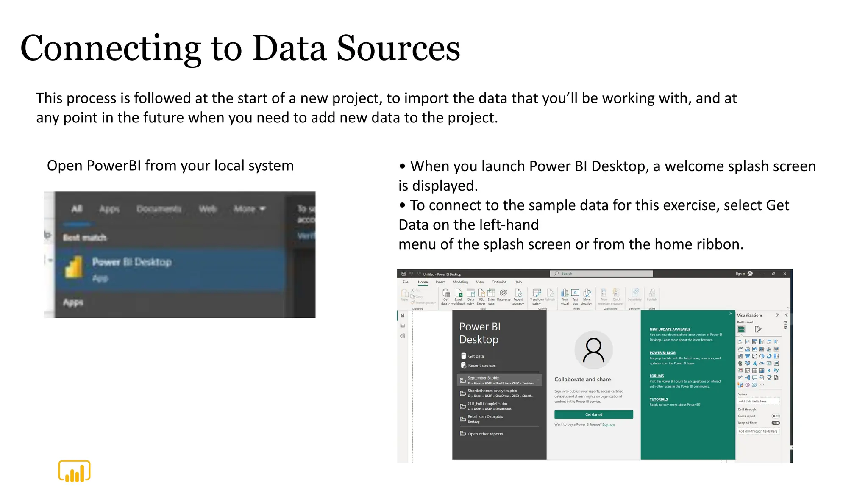Collapse the Visualizations pane chevron
The height and width of the screenshot is (488, 868).
pyautogui.click(x=778, y=315)
